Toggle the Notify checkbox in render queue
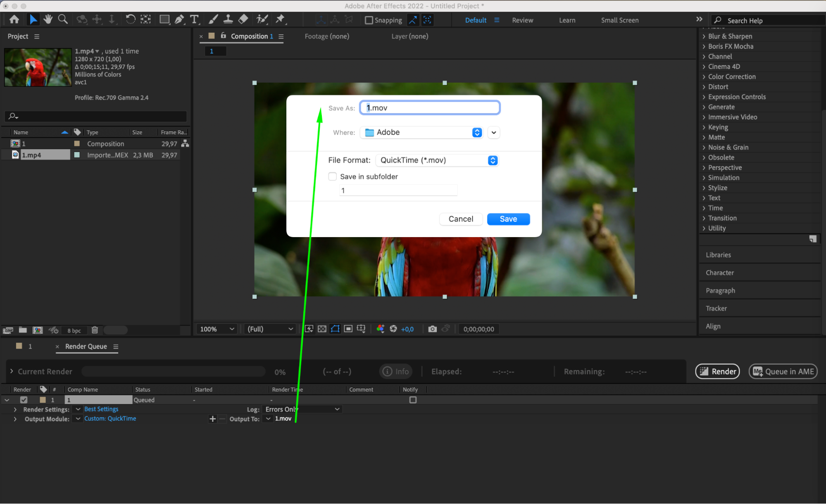This screenshot has height=504, width=826. (x=413, y=399)
